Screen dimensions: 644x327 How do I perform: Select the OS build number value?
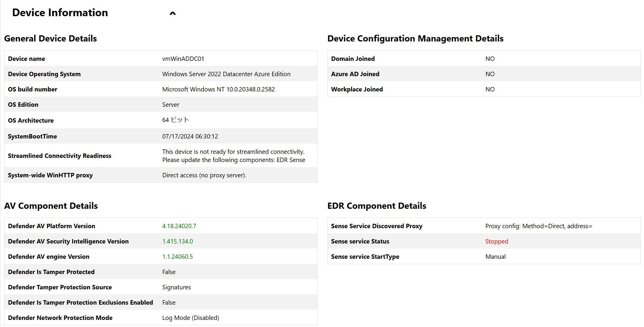(x=218, y=89)
